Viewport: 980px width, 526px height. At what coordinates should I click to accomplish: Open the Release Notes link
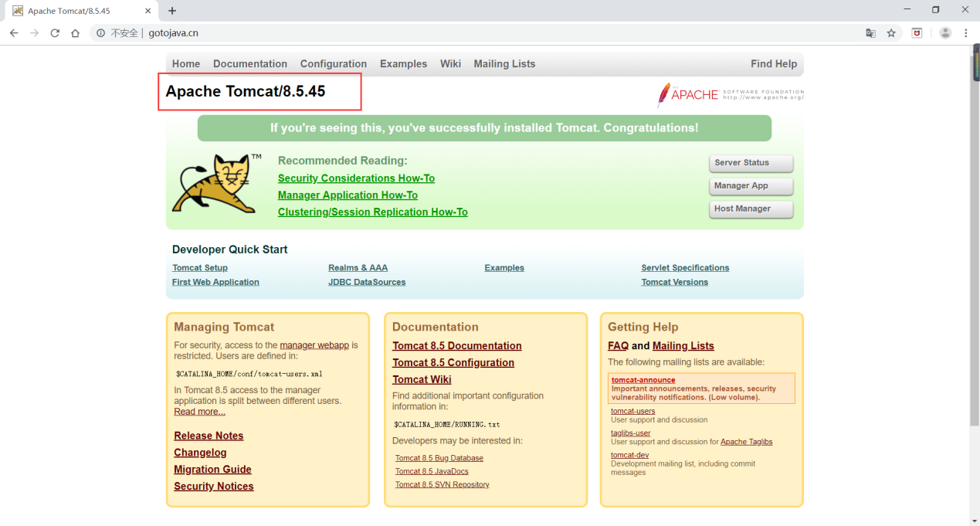click(x=209, y=436)
